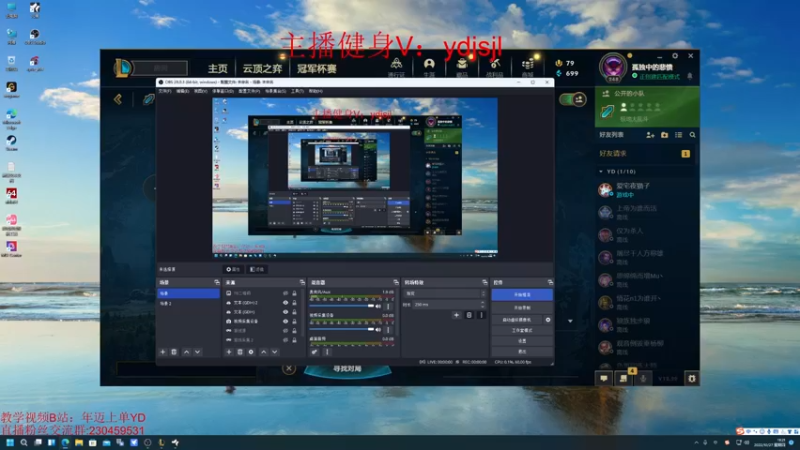Click the add folder icon in friends list
Image resolution: width=800 pixels, height=450 pixels.
click(664, 135)
